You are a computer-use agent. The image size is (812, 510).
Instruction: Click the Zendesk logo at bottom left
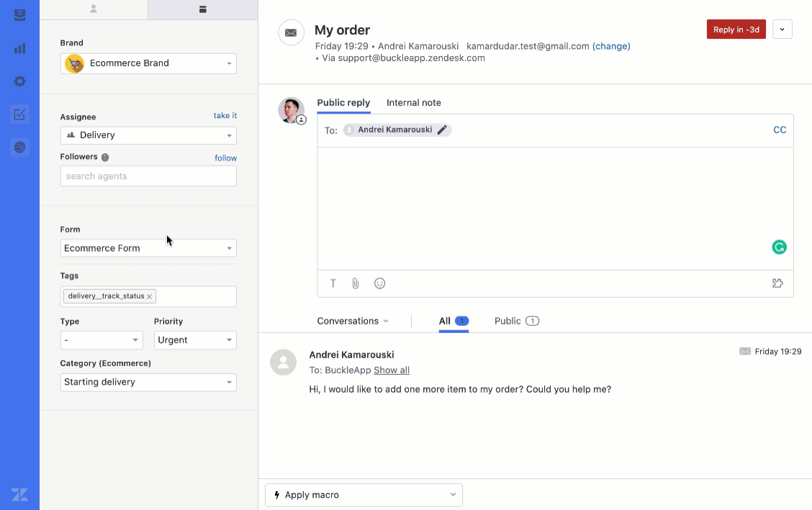coord(19,494)
